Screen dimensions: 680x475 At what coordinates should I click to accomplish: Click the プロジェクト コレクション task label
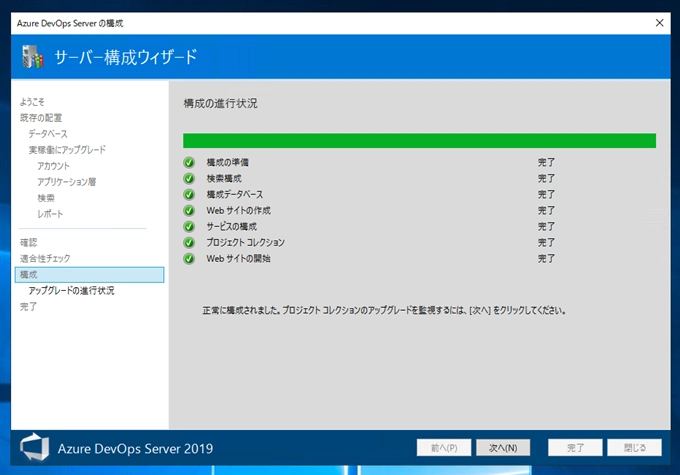[x=245, y=243]
